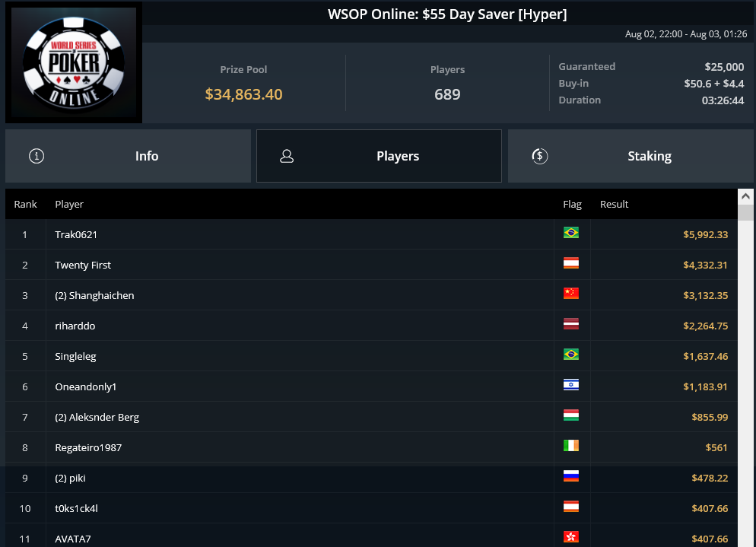
Task: Click the Staking dollar coin icon
Action: pyautogui.click(x=539, y=156)
